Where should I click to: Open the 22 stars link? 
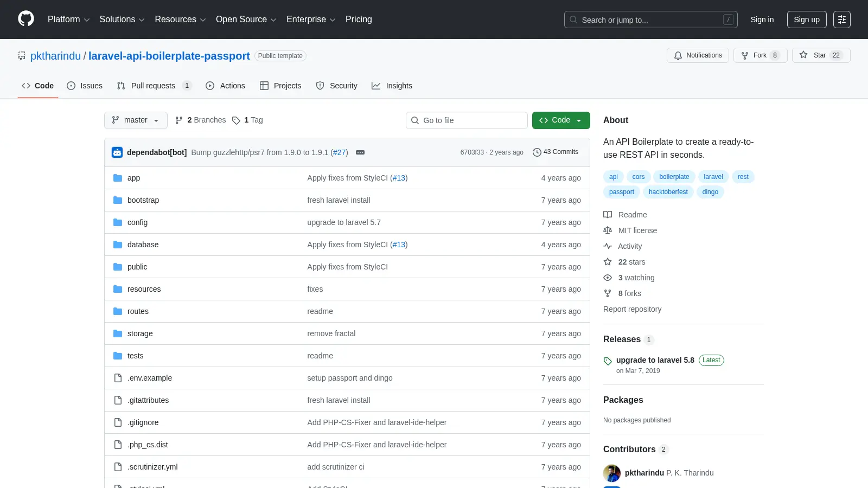[631, 262]
